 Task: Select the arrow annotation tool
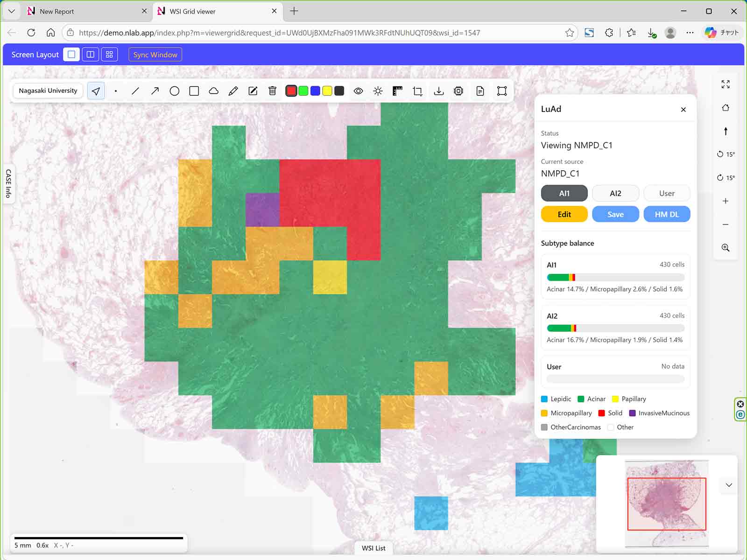(x=155, y=91)
